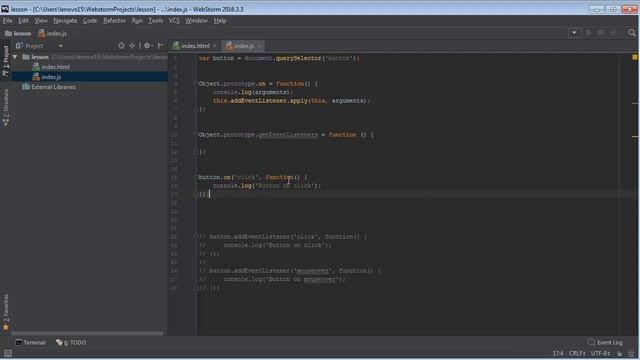Image resolution: width=640 pixels, height=360 pixels.
Task: Select index.html in project tree
Action: [51, 67]
